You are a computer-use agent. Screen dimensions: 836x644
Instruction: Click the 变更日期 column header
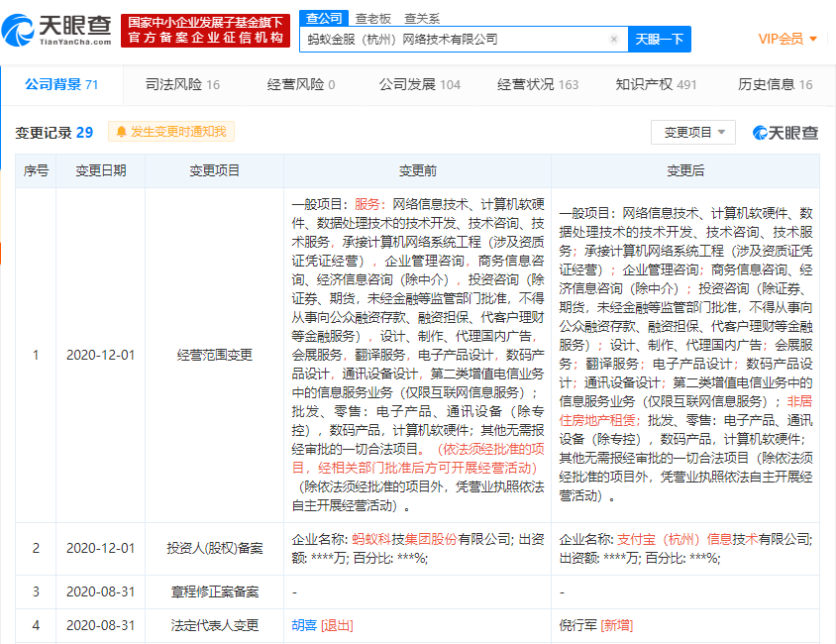click(100, 170)
